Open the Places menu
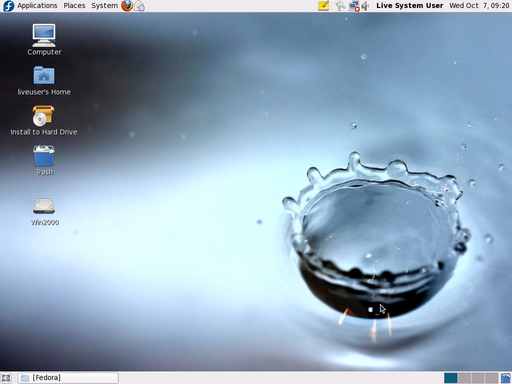 point(74,6)
